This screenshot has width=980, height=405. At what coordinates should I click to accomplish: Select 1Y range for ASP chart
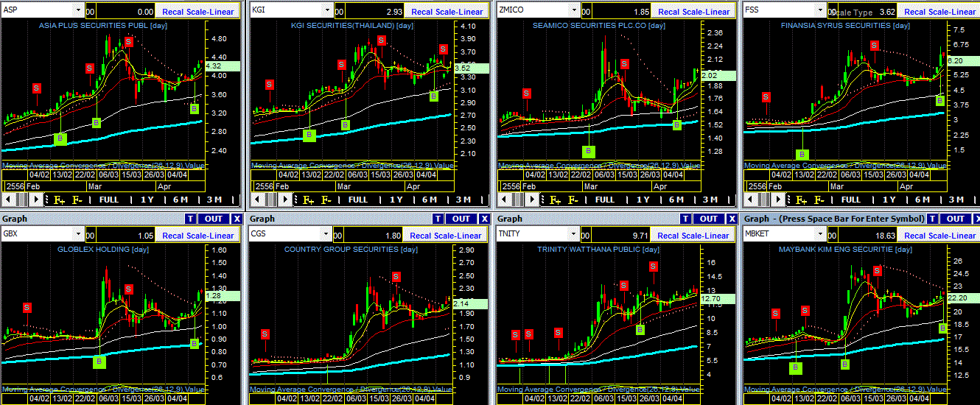147,200
